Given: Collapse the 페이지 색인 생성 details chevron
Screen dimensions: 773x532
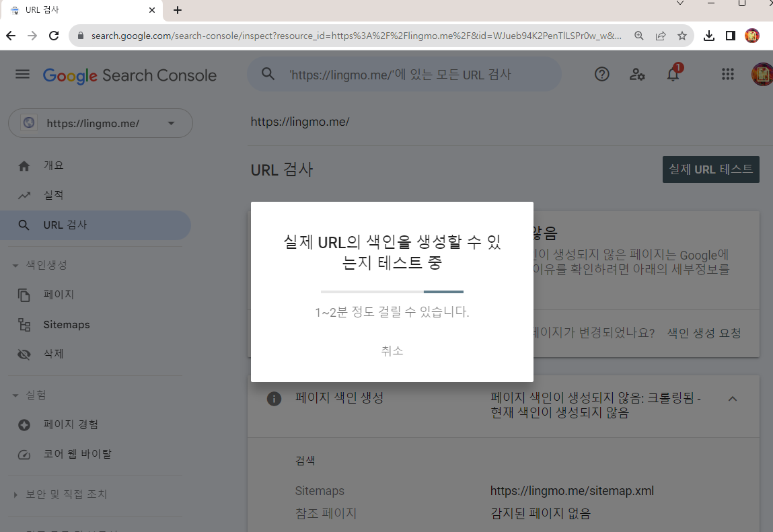Looking at the screenshot, I should click(733, 399).
